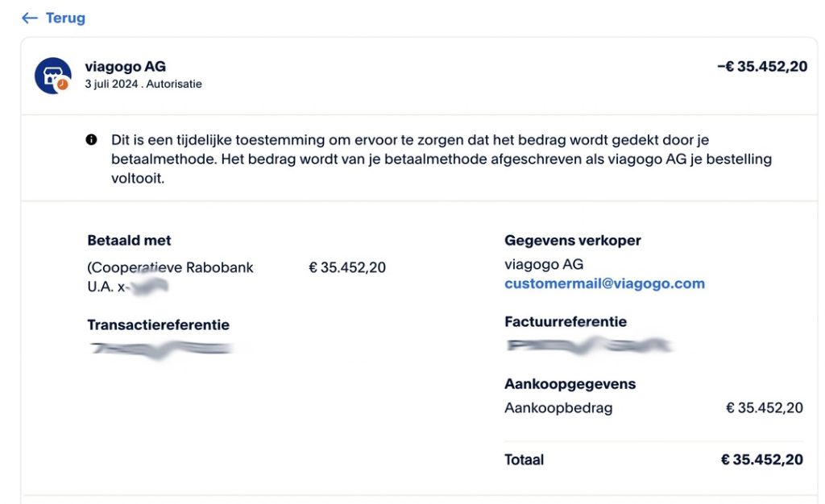This screenshot has height=504, width=825.
Task: Open customermail@viagogo.com email link
Action: 604,283
